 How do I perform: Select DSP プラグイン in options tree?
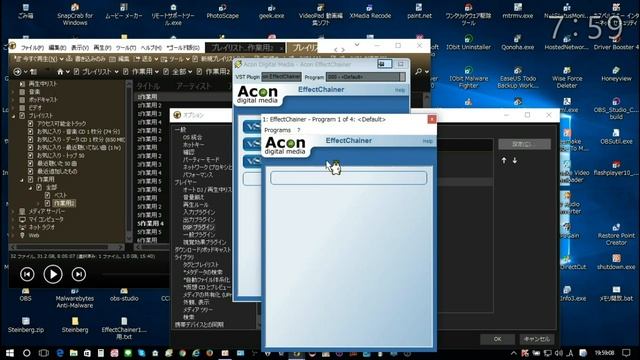[199, 227]
